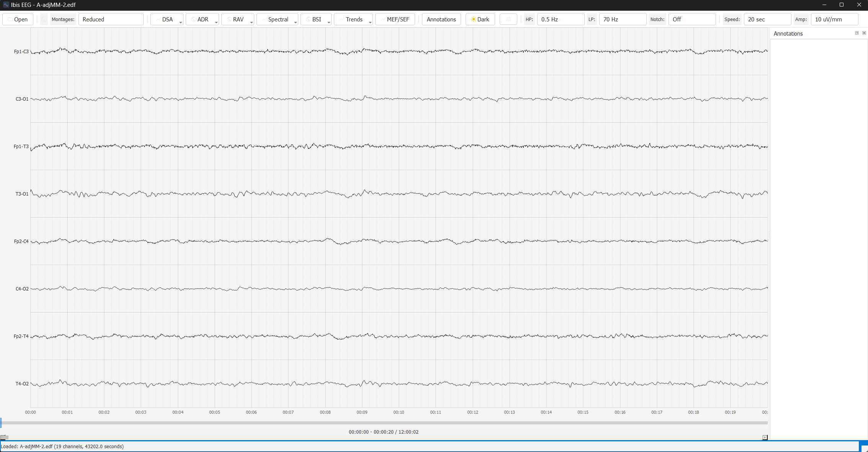
Task: Undock the Annotations panel
Action: tap(857, 33)
